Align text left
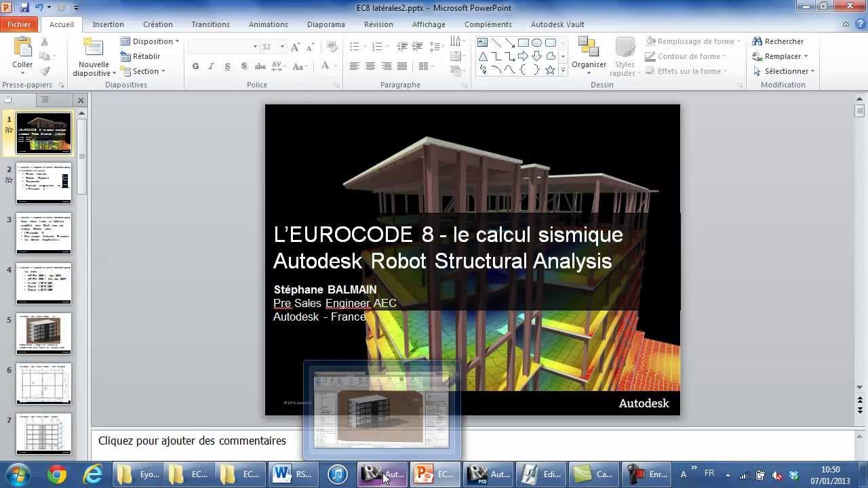The width and height of the screenshot is (868, 488). click(354, 66)
